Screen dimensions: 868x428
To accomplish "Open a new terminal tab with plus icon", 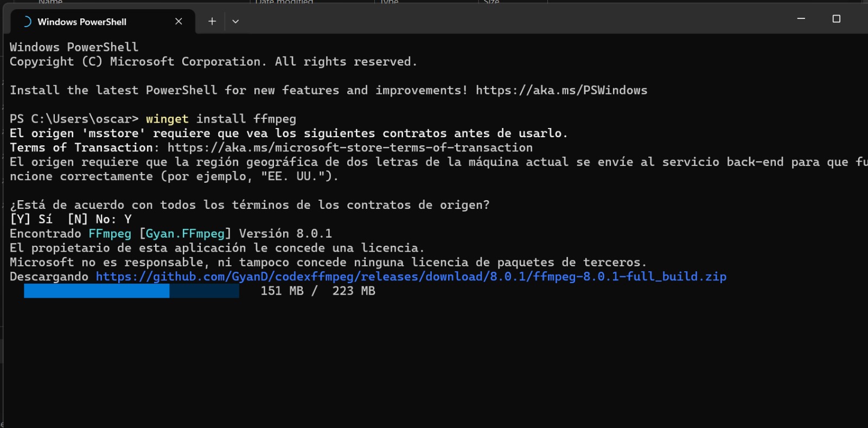I will [x=212, y=21].
